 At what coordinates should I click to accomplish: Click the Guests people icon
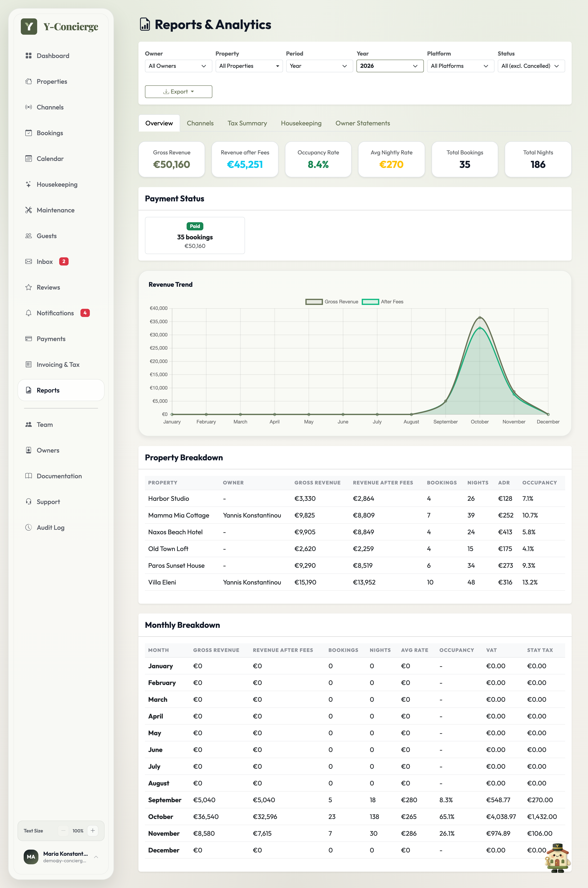point(28,236)
